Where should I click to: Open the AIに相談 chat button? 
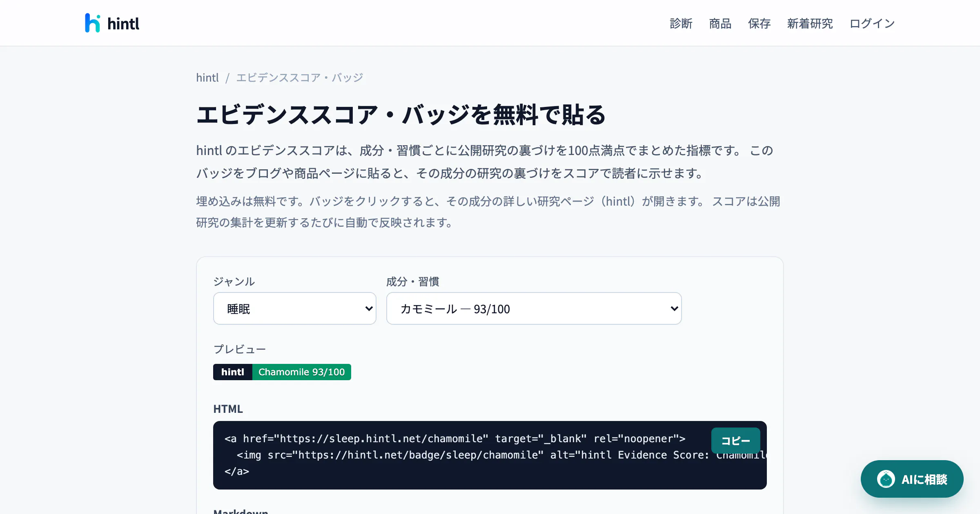(x=912, y=479)
